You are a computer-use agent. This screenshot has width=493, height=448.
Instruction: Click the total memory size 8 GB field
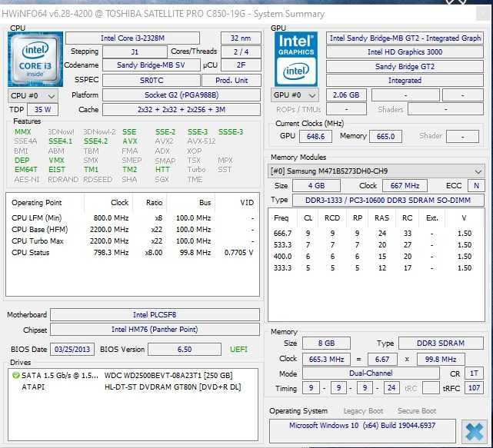[326, 343]
